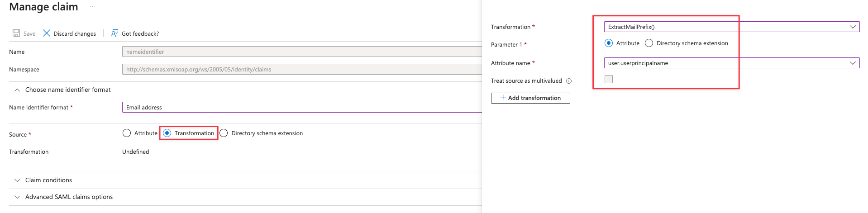
Task: Select Transformation as the source
Action: 167,133
